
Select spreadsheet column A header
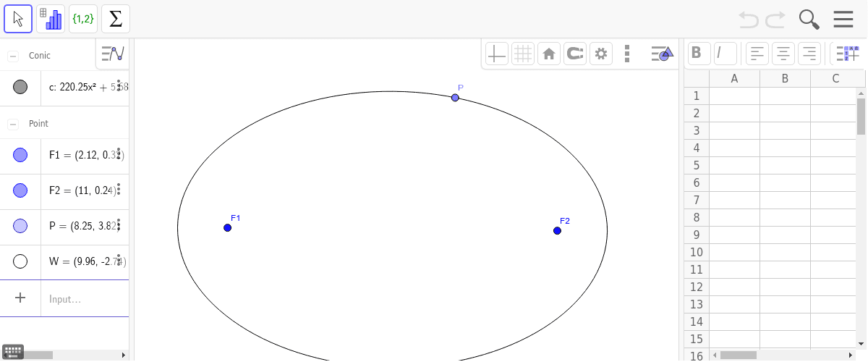tap(734, 78)
